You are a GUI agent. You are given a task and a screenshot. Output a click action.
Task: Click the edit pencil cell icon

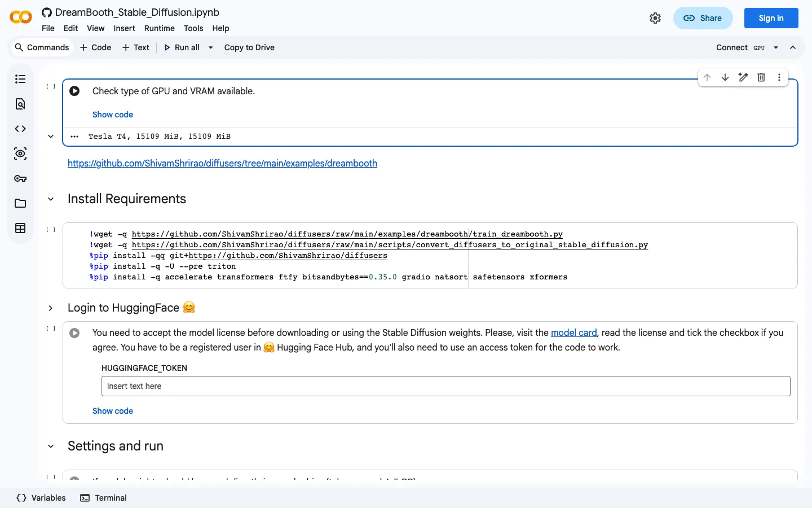(743, 77)
